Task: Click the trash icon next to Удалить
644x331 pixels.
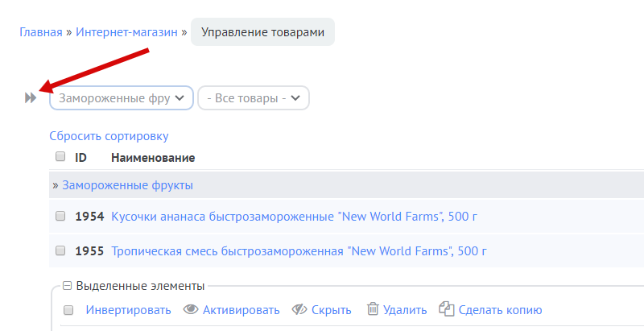Action: click(x=373, y=310)
